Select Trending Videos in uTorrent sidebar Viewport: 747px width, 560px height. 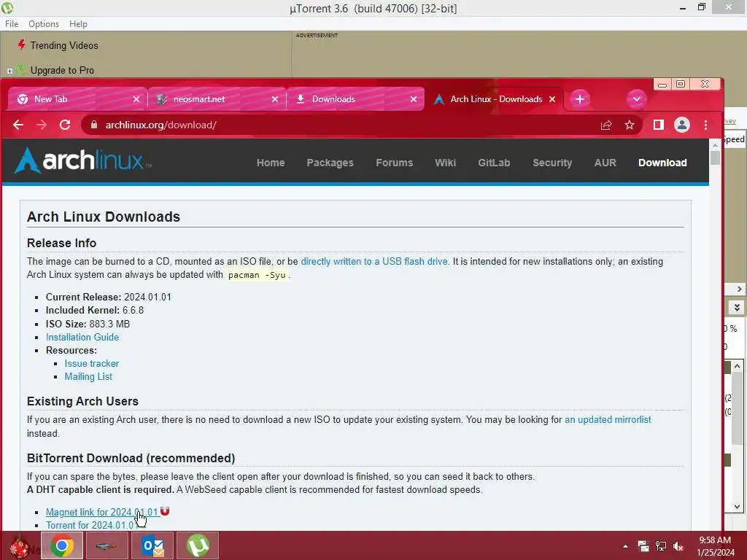(64, 45)
